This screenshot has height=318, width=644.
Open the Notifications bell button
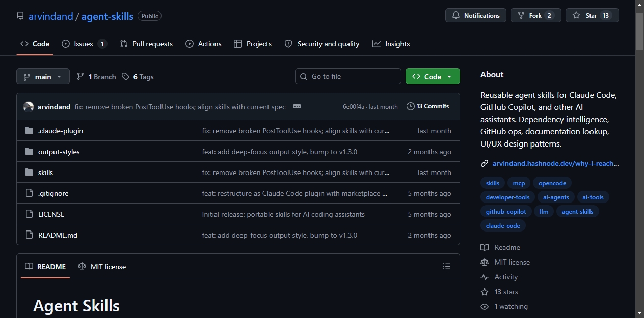(x=476, y=15)
